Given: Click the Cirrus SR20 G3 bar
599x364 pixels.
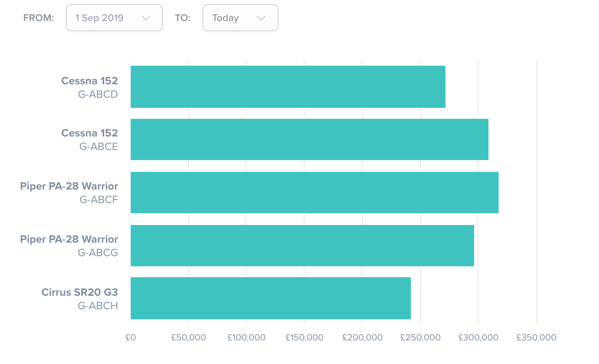Looking at the screenshot, I should click(270, 298).
